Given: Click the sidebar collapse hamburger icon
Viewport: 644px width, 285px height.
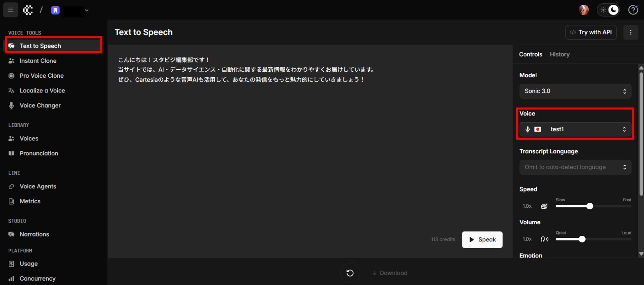Looking at the screenshot, I should point(10,10).
